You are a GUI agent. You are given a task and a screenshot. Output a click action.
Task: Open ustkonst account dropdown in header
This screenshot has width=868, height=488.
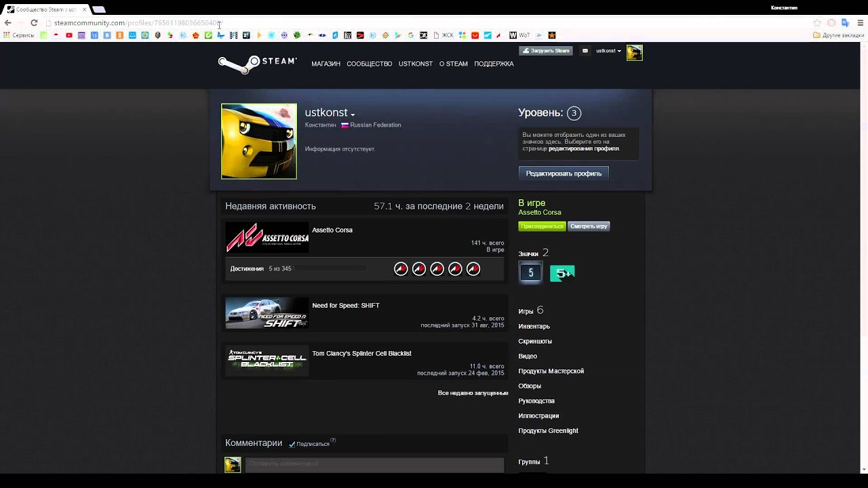click(x=608, y=51)
